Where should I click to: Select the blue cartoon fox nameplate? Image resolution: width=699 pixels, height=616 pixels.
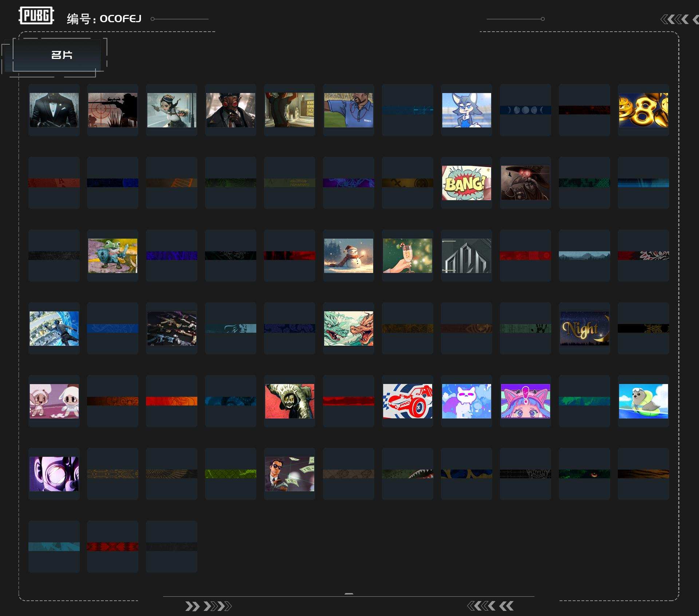467,110
